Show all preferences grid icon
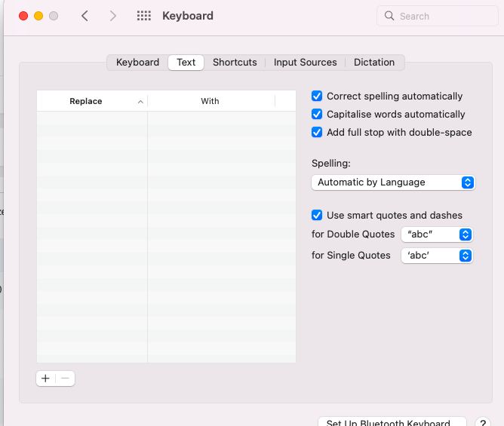The width and height of the screenshot is (504, 426). click(143, 16)
